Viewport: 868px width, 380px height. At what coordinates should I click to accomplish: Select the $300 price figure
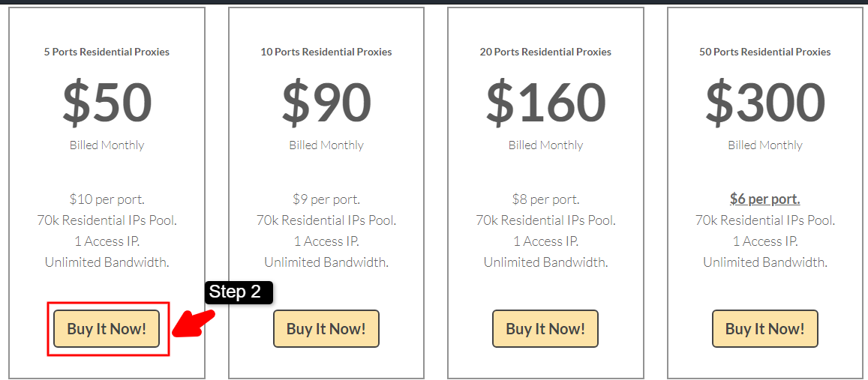[764, 103]
